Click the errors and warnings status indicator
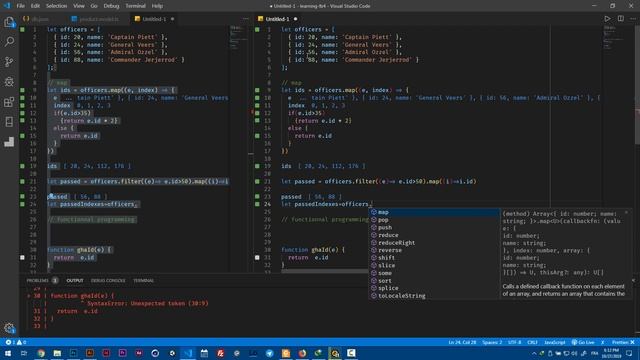 coord(16,342)
